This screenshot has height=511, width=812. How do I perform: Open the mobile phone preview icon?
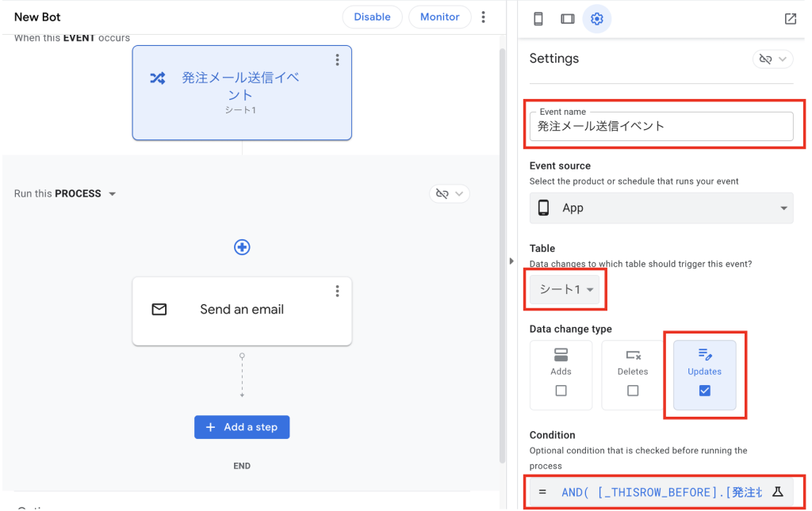538,19
